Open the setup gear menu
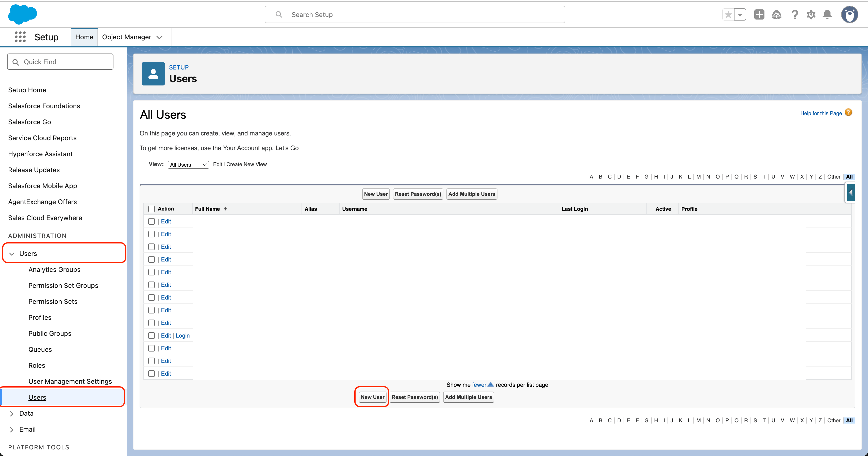The image size is (868, 456). click(811, 14)
